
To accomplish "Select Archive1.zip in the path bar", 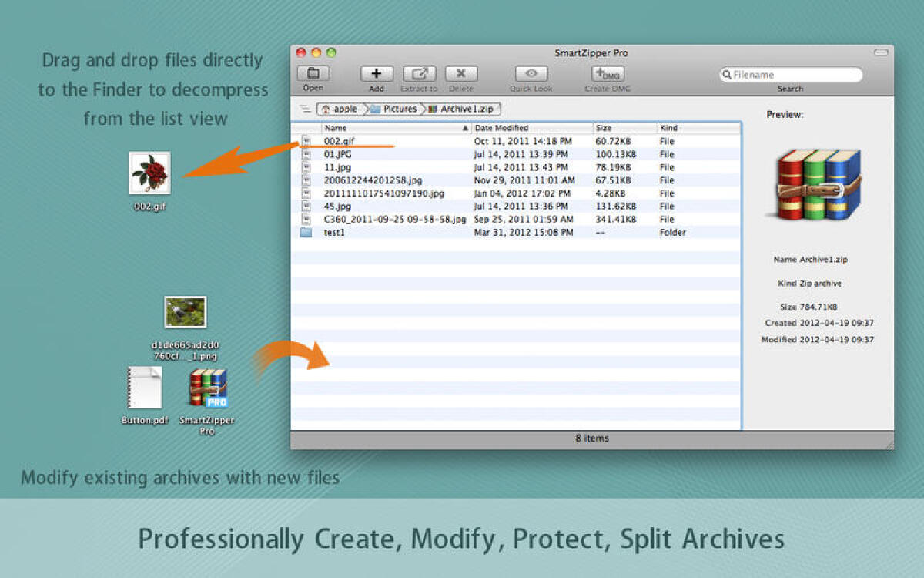I will point(466,109).
